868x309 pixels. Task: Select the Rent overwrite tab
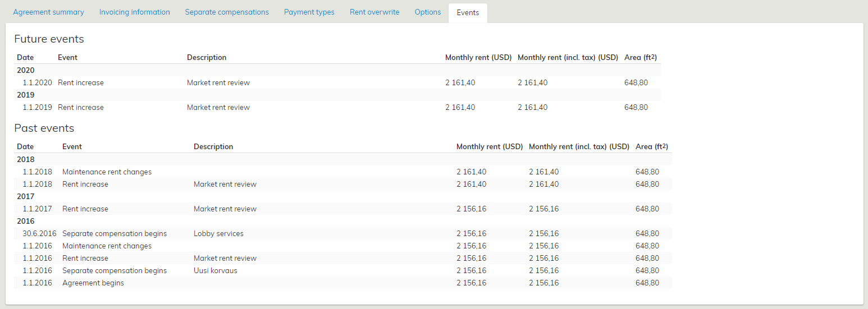pyautogui.click(x=374, y=12)
